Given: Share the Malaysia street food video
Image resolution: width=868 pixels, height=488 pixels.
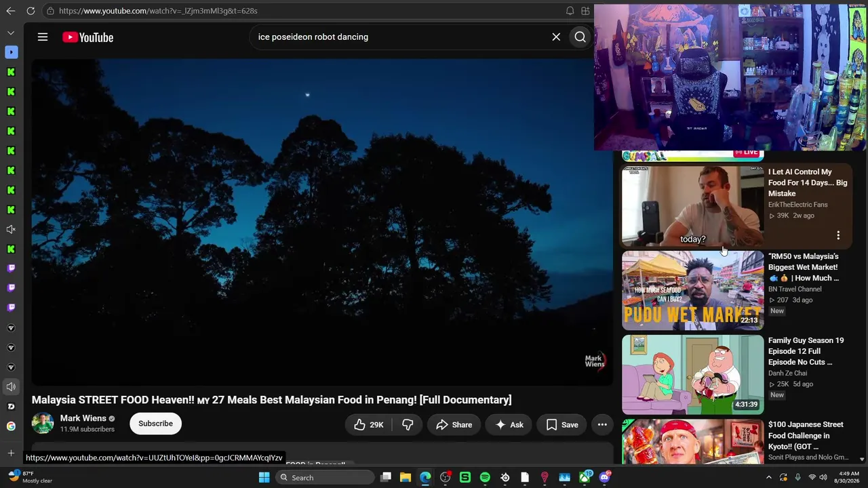Looking at the screenshot, I should coord(454,425).
